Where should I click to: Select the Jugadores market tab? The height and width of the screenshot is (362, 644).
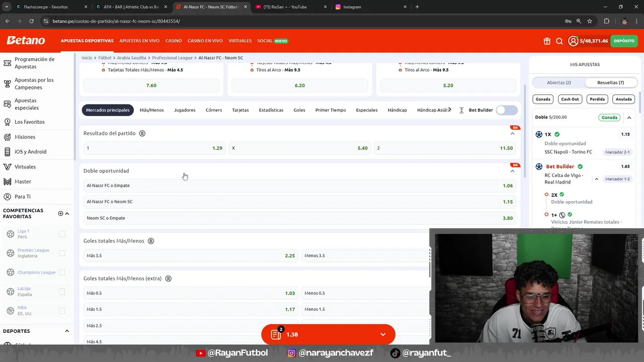click(x=185, y=110)
